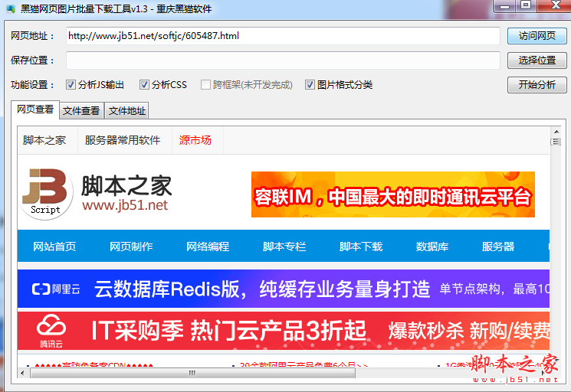Open 脚本下载 in the blue nav bar

(x=361, y=247)
